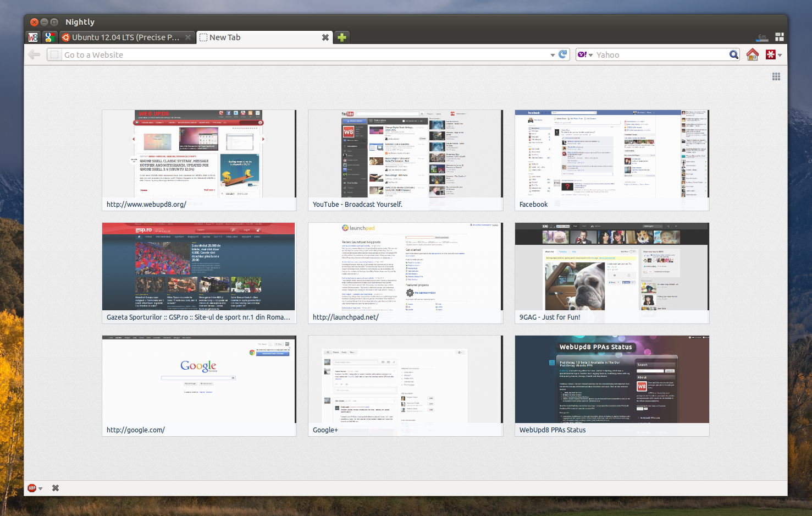
Task: Reload the page with the refresh icon
Action: point(563,54)
